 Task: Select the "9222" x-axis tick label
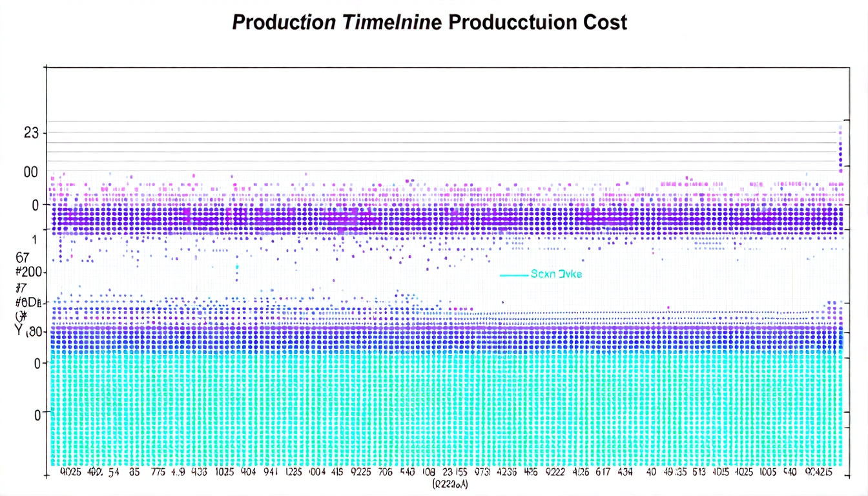(x=553, y=472)
